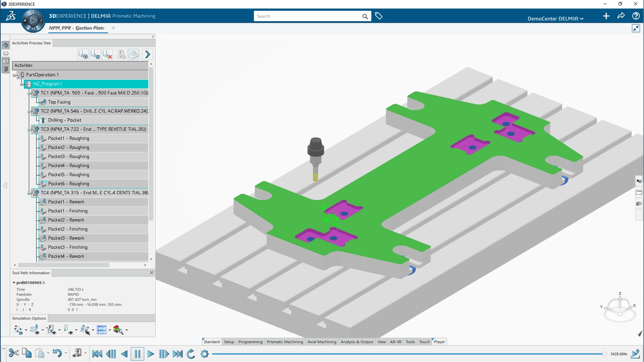Click the simulation time slider handle
644x362 pixels.
click(604, 354)
